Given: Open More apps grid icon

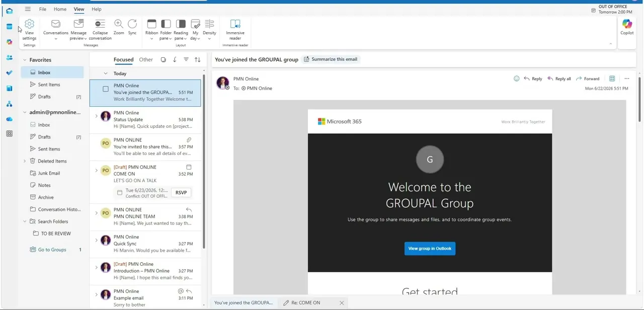Looking at the screenshot, I should point(9,134).
